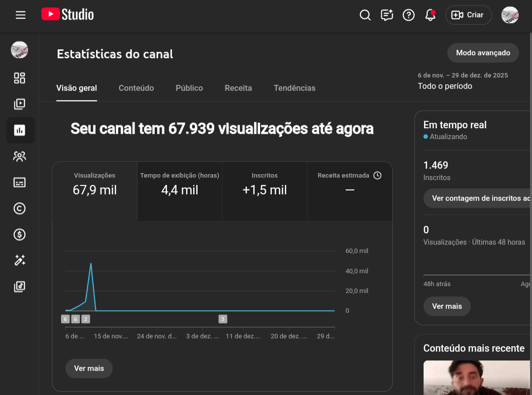532x395 pixels.
Task: Open the notifications bell
Action: click(x=430, y=15)
